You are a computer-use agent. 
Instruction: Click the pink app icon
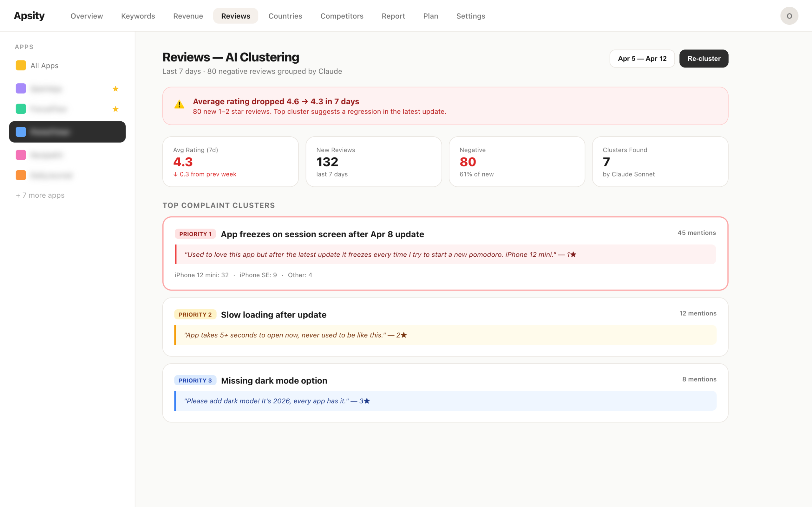(21, 155)
